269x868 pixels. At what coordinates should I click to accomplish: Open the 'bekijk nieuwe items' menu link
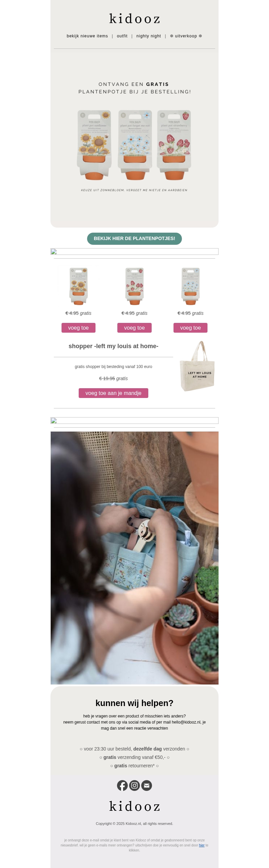click(87, 36)
